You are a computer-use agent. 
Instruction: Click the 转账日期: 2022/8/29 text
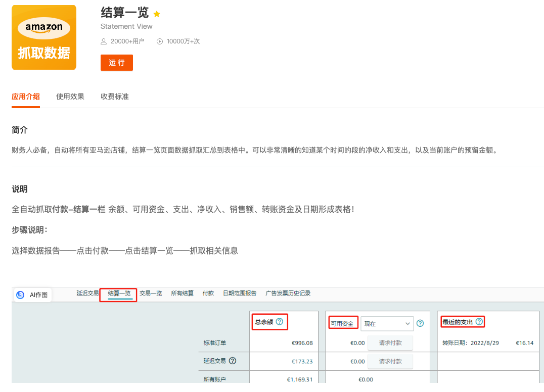tap(471, 343)
